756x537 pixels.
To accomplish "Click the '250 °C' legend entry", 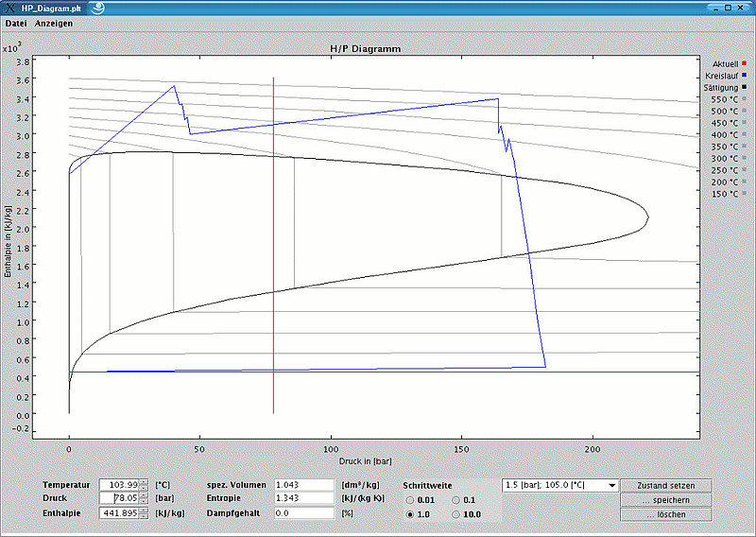I will point(729,170).
